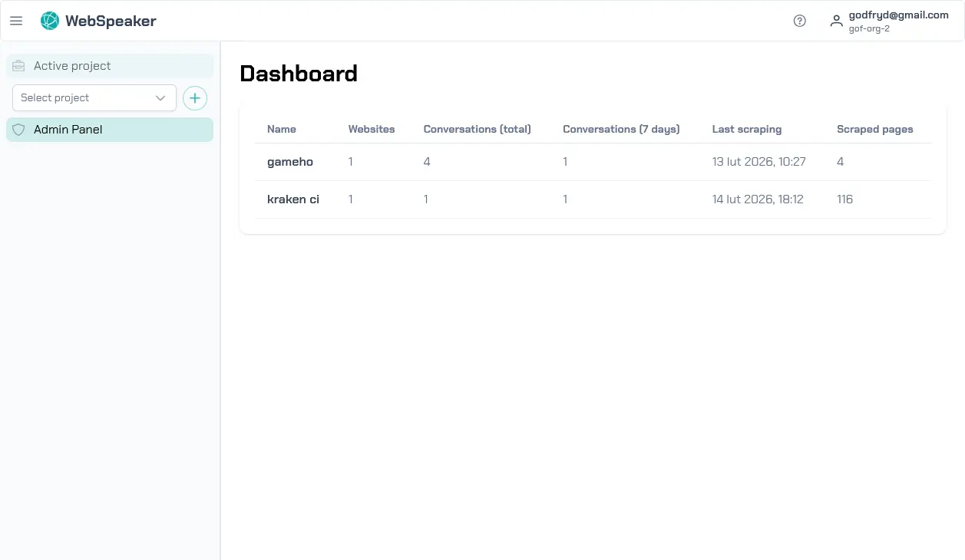
Task: Open the hamburger navigation menu
Action: pos(16,21)
